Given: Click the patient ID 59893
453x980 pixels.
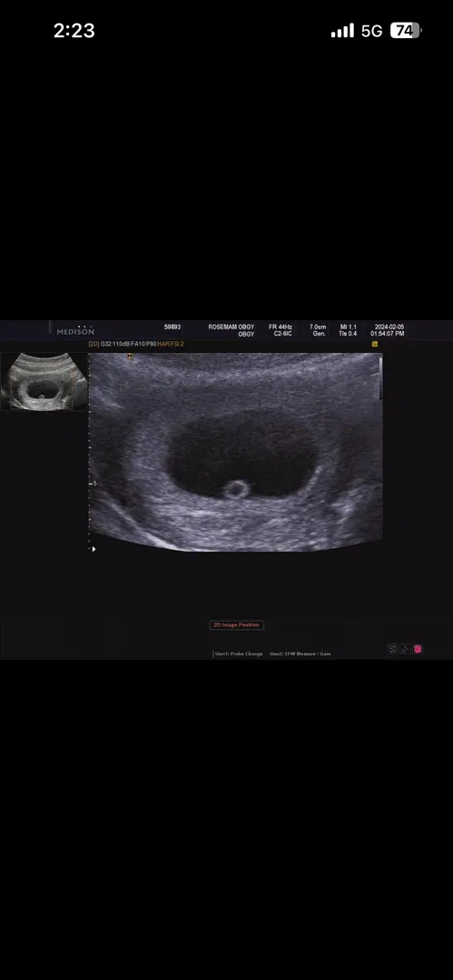Looking at the screenshot, I should click(172, 327).
